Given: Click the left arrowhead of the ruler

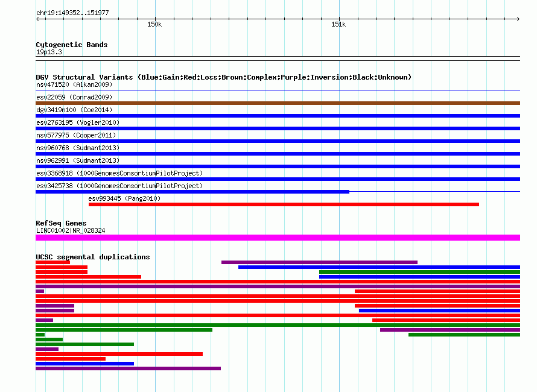Looking at the screenshot, I should click(37, 19).
